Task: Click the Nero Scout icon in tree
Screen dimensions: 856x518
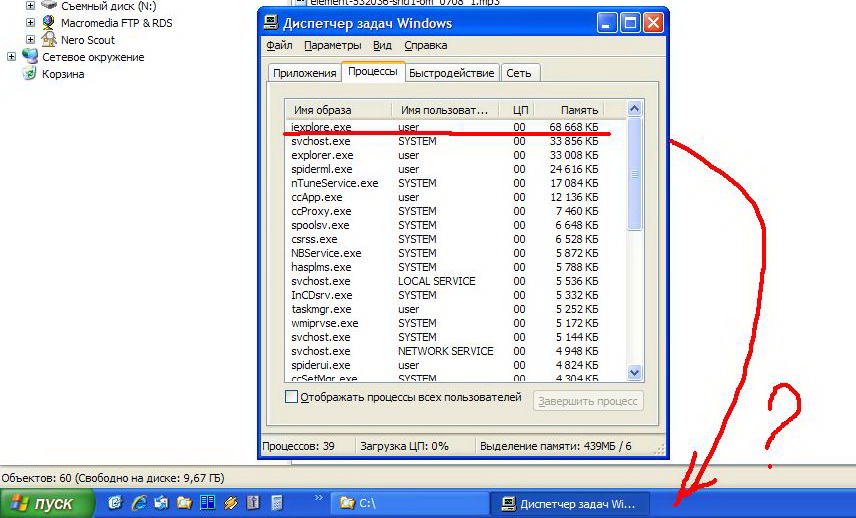Action: pos(48,40)
